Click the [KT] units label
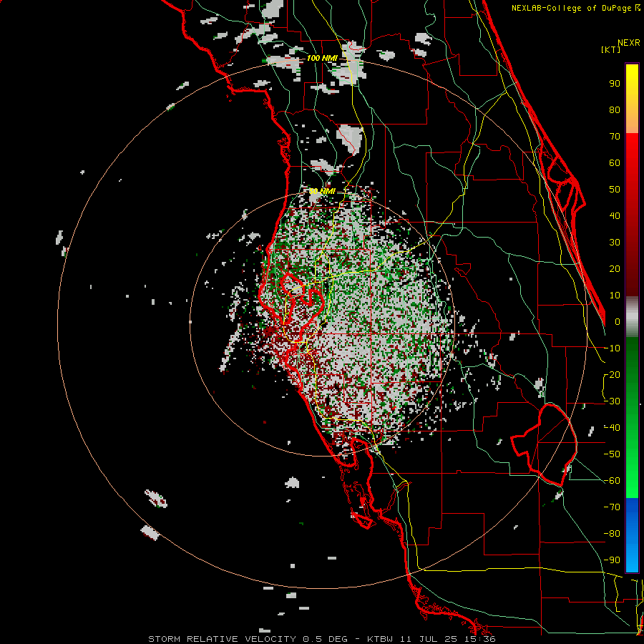The width and height of the screenshot is (644, 644). point(611,49)
